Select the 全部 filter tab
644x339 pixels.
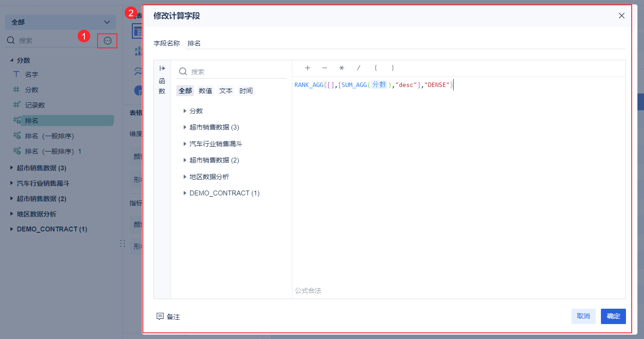coord(186,91)
